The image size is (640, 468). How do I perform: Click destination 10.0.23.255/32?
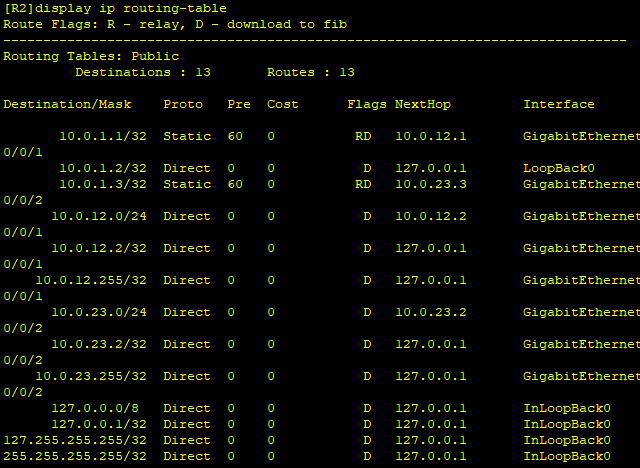pos(91,376)
